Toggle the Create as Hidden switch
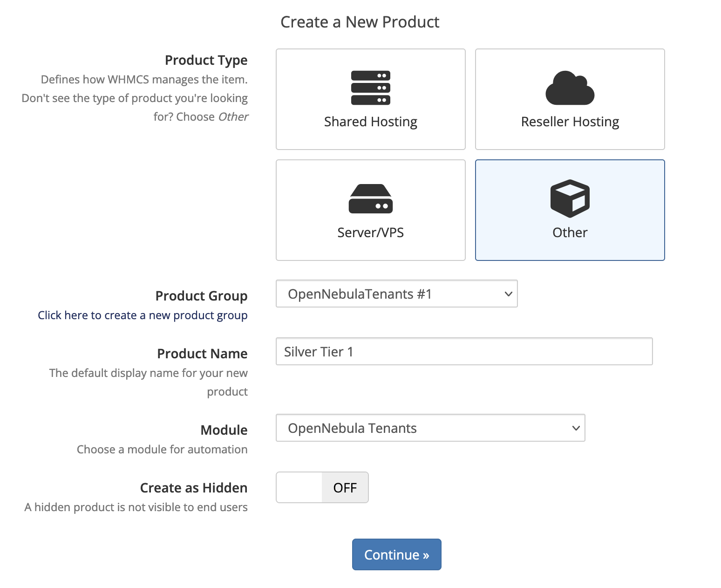Viewport: 721px width, 588px height. coord(322,487)
